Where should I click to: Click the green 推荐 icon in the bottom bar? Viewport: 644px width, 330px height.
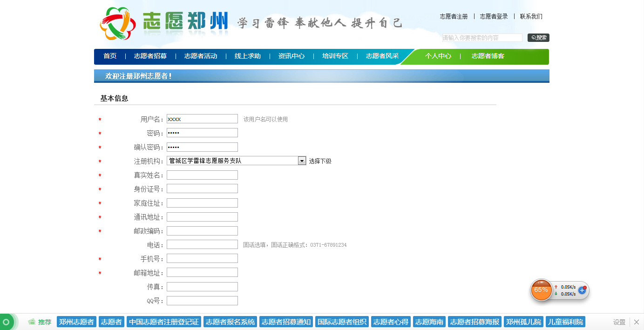(x=32, y=322)
